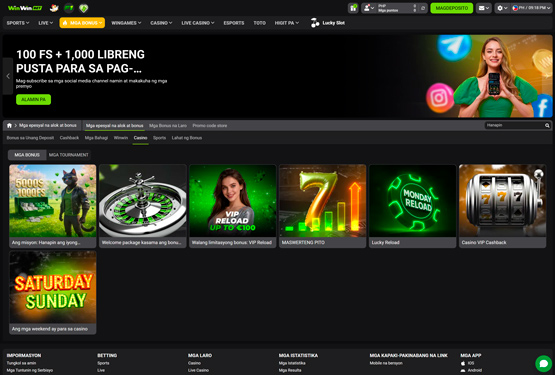
Task: Expand the LIVE CASINO menu
Action: tap(198, 23)
